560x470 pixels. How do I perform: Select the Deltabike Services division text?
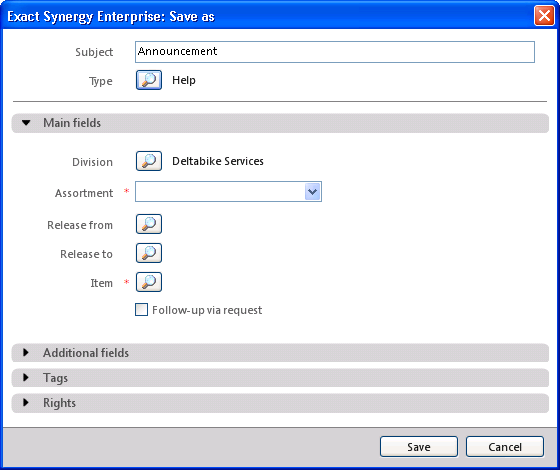tap(218, 161)
